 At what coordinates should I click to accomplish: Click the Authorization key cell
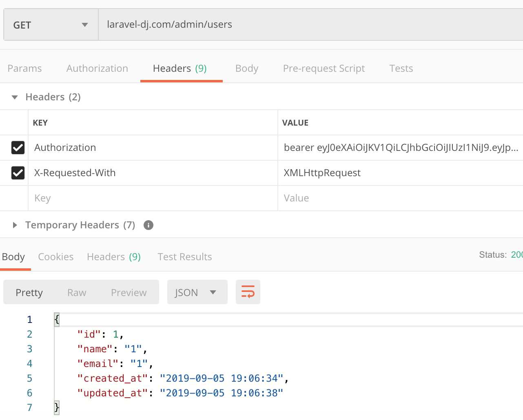[x=153, y=148]
